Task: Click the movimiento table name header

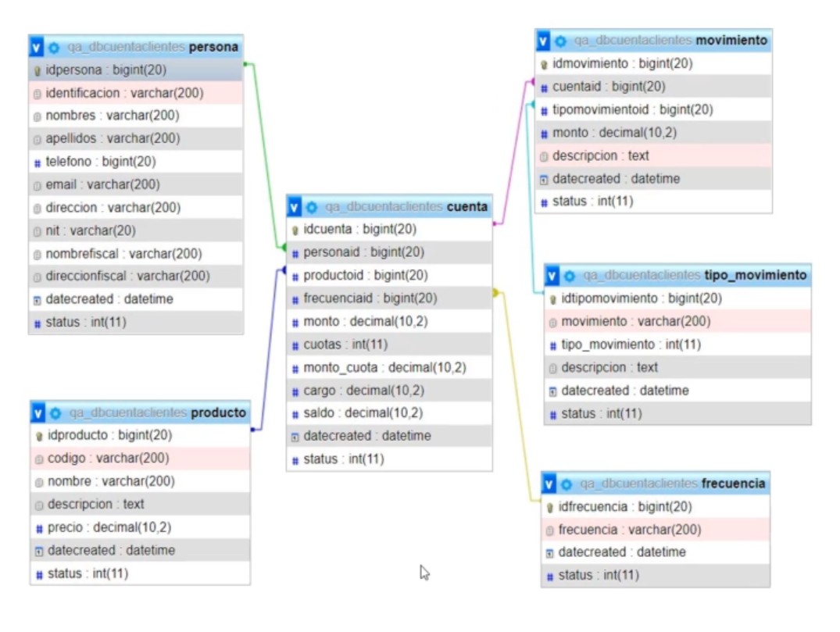Action: (731, 41)
